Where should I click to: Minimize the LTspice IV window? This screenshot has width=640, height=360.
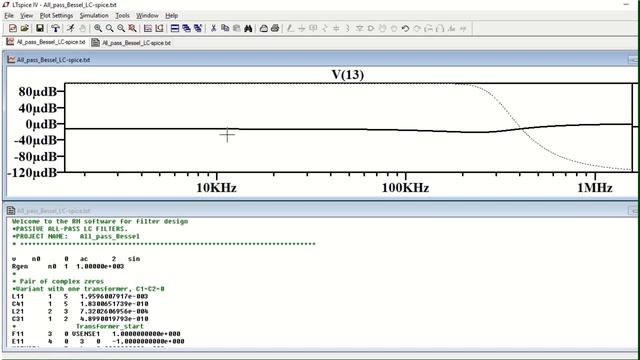click(x=626, y=4)
